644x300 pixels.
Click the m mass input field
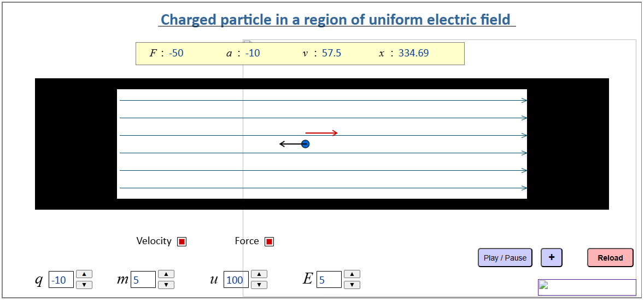click(144, 280)
